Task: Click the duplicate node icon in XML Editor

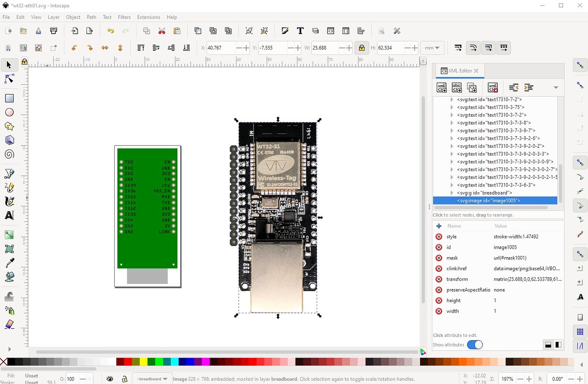Action: [472, 87]
